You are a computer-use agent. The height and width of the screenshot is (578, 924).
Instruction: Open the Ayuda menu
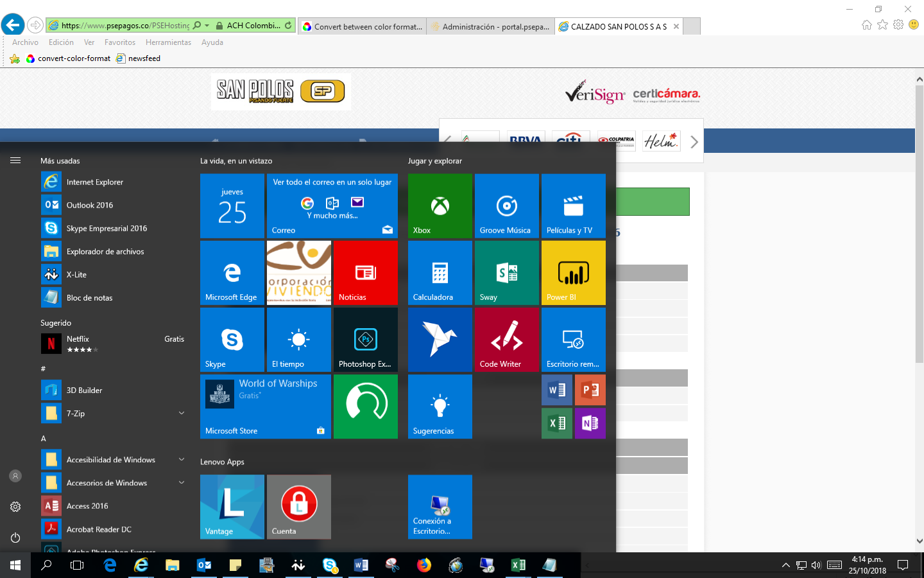(x=212, y=42)
